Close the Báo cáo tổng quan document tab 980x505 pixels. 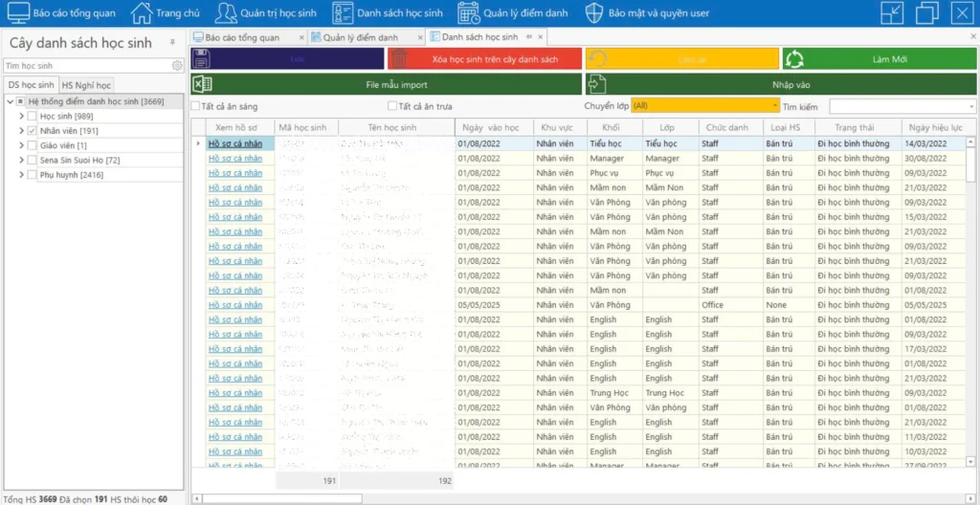click(x=302, y=37)
